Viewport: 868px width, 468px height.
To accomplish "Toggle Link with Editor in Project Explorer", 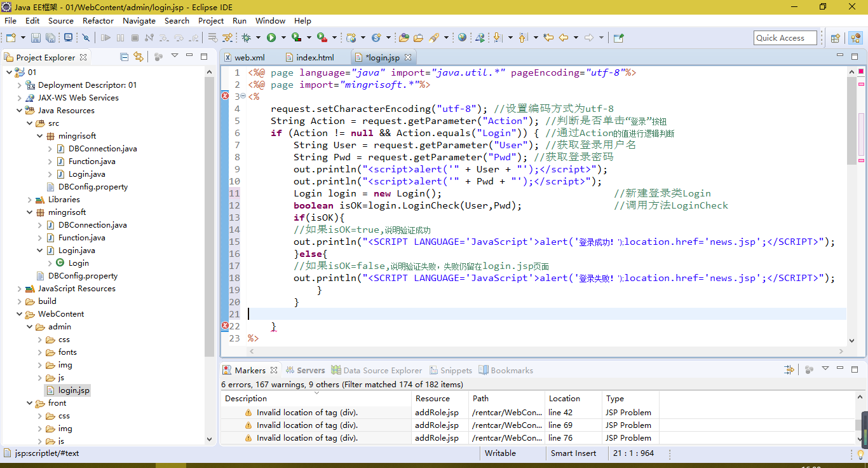I will pyautogui.click(x=139, y=57).
